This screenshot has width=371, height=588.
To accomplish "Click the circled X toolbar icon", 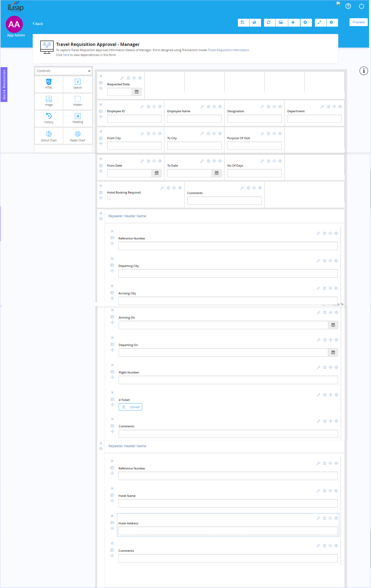I will 305,23.
